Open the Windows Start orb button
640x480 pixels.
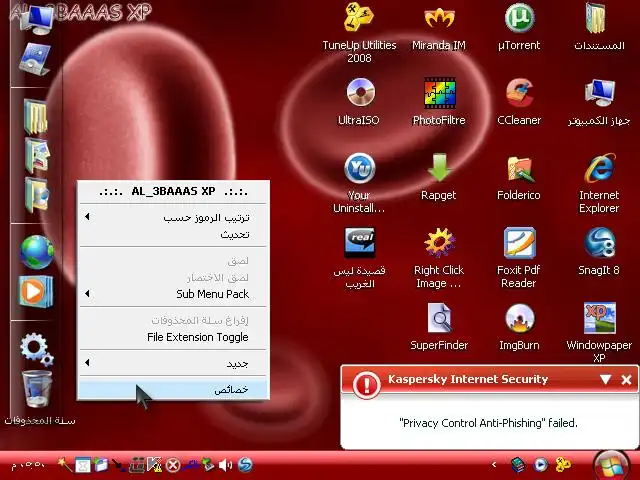pyautogui.click(x=611, y=465)
